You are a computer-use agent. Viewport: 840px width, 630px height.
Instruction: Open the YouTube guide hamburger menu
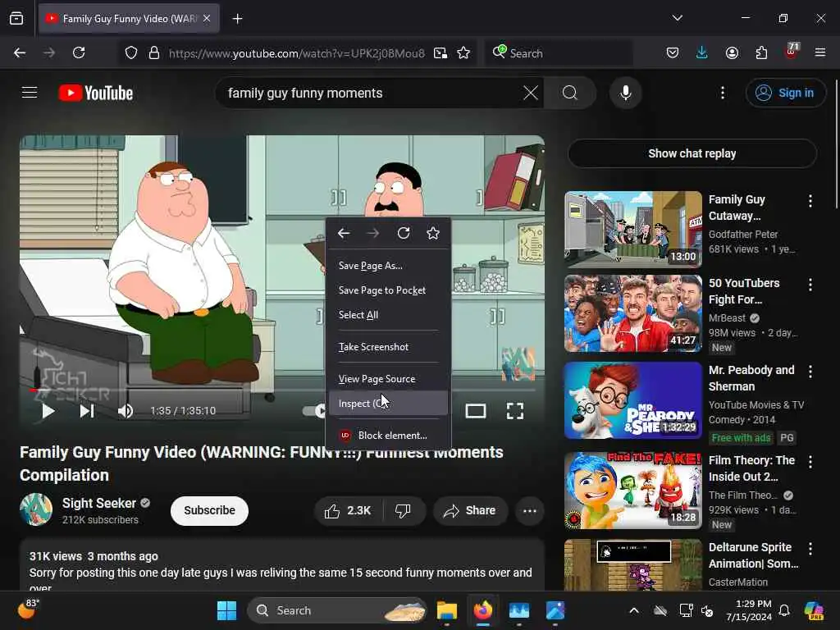click(x=30, y=93)
